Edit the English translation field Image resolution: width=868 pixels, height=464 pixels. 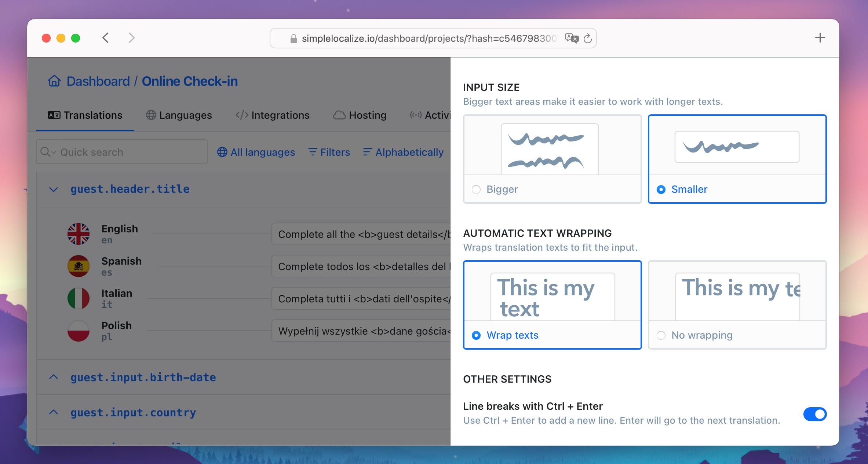pyautogui.click(x=361, y=234)
